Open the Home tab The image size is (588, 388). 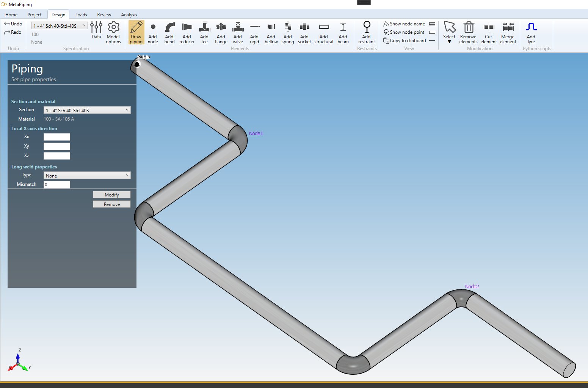[x=11, y=15]
